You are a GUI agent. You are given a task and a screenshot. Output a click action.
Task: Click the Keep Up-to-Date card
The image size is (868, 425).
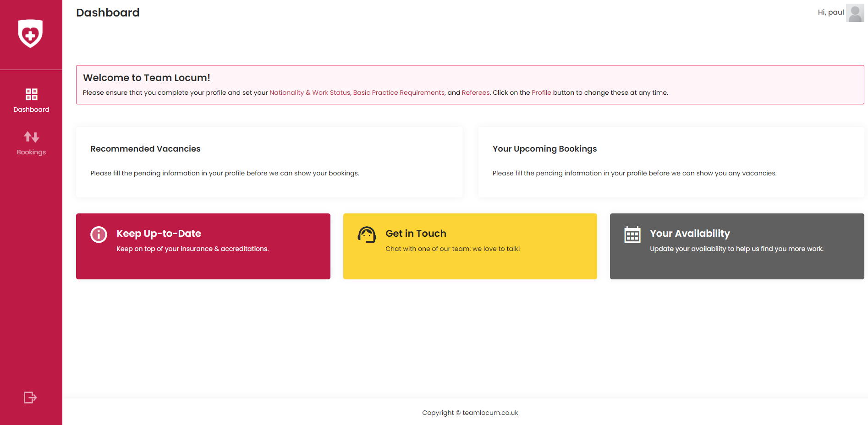(203, 246)
